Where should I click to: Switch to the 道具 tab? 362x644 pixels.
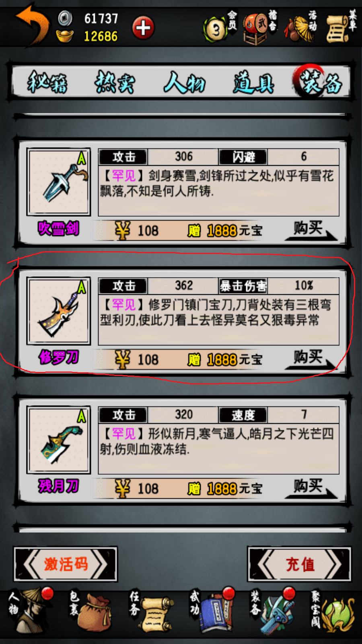(253, 83)
